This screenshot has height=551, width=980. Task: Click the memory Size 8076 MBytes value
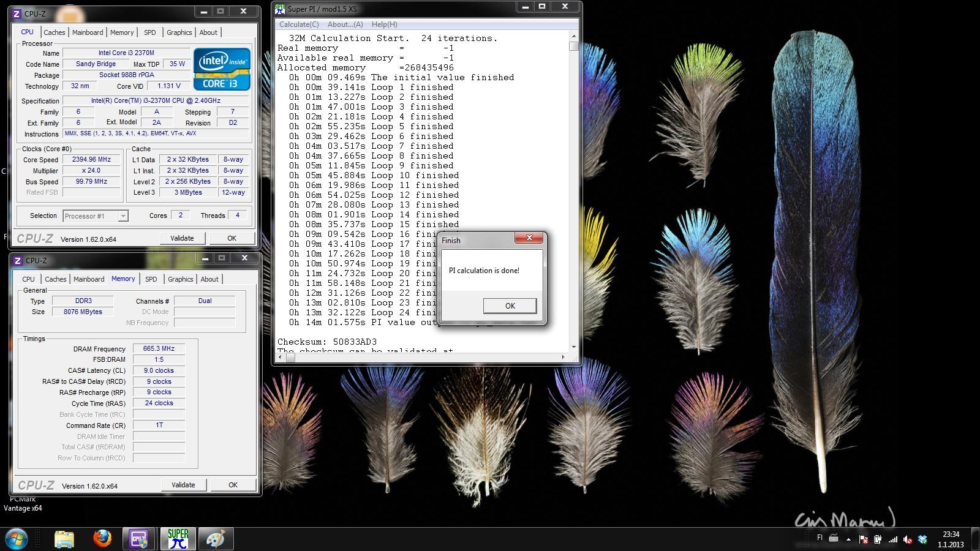click(x=83, y=312)
